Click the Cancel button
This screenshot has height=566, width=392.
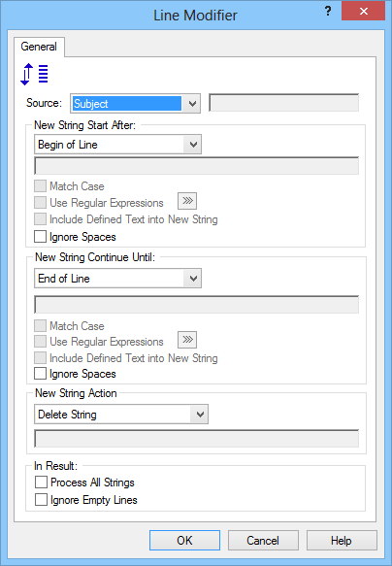pos(263,541)
